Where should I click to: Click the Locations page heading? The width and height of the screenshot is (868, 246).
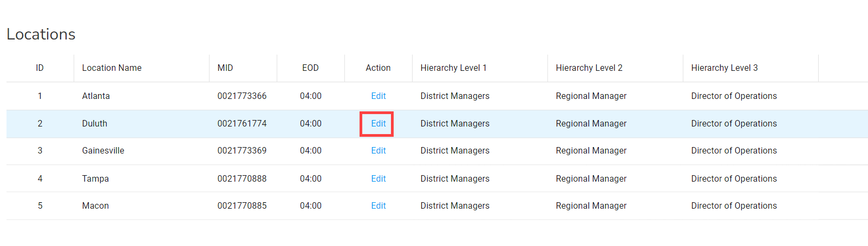coord(41,35)
